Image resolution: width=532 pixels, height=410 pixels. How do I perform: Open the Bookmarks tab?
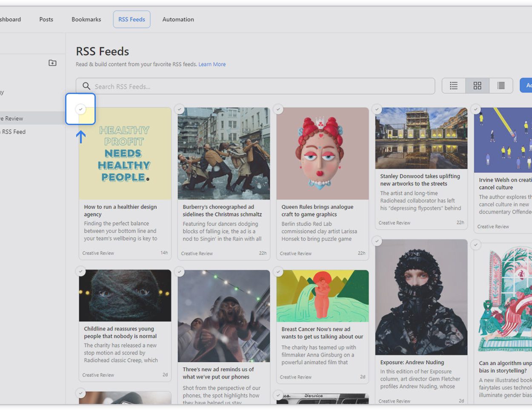[x=86, y=19]
